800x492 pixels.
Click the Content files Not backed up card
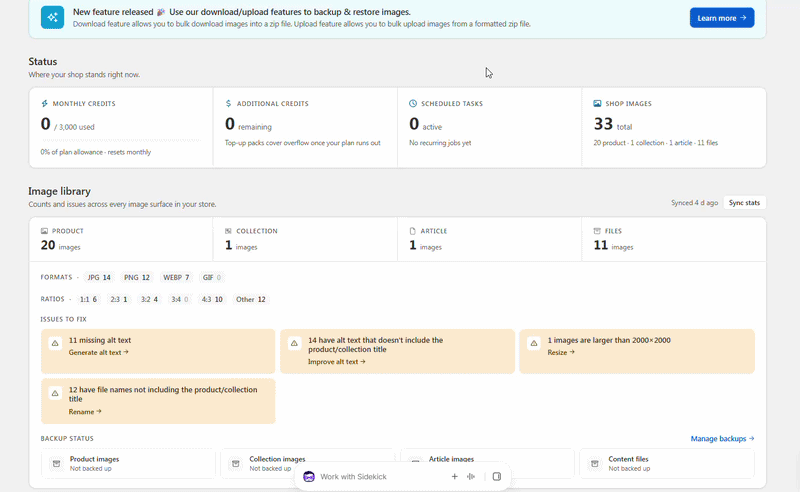tap(667, 463)
